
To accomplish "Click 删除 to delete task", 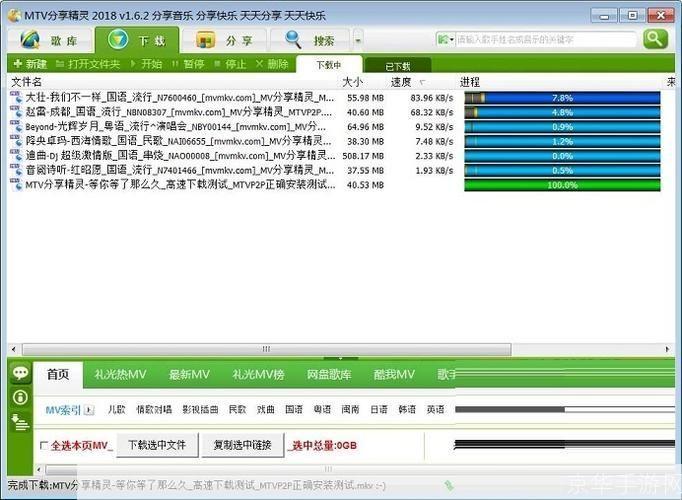I will 272,64.
